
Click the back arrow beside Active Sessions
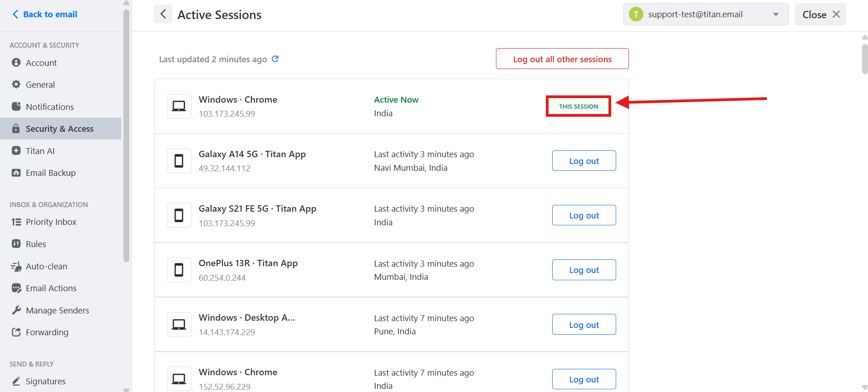(x=163, y=14)
